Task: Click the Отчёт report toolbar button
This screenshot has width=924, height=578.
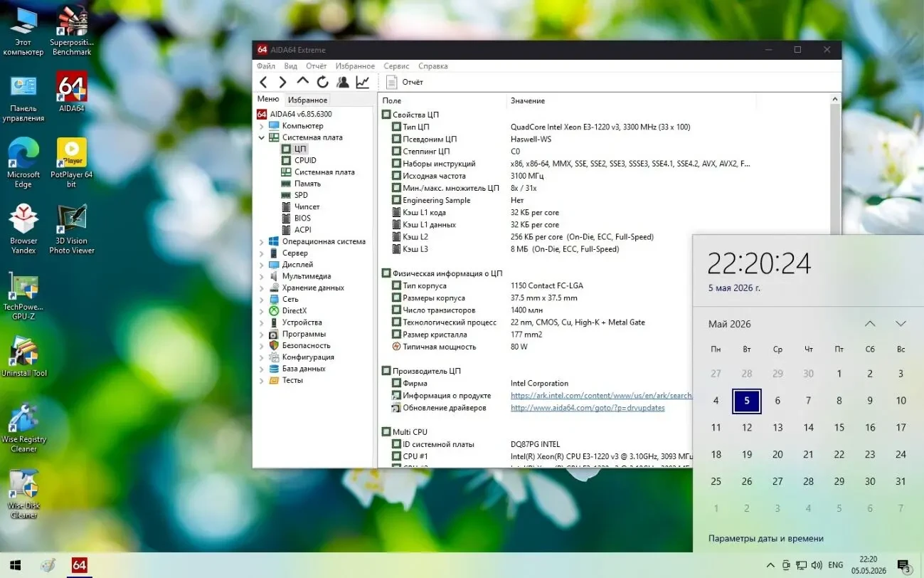Action: tap(405, 82)
